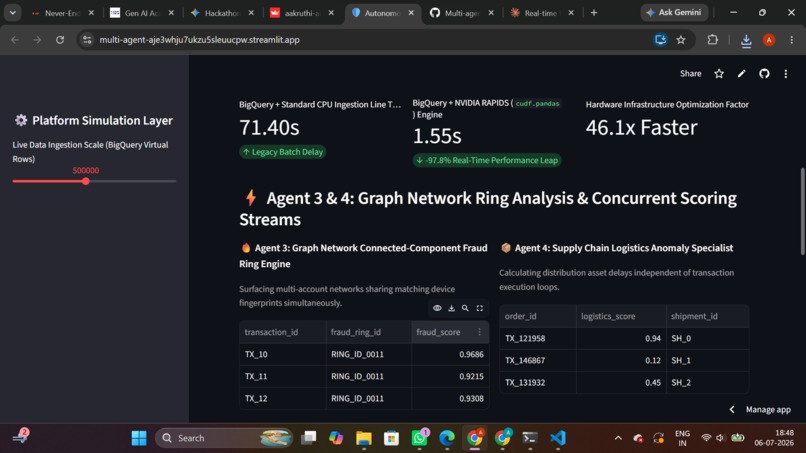Favorite the Streamlit app with star icon

tap(719, 74)
